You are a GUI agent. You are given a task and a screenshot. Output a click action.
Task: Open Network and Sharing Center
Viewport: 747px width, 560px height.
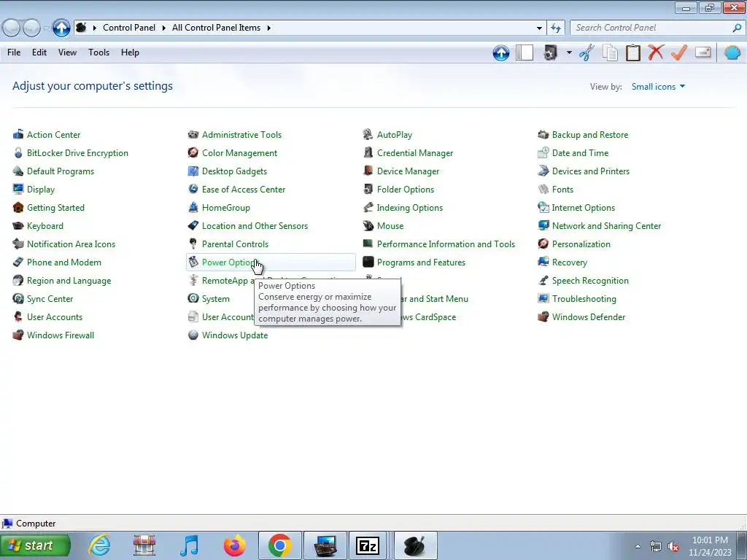click(x=606, y=226)
